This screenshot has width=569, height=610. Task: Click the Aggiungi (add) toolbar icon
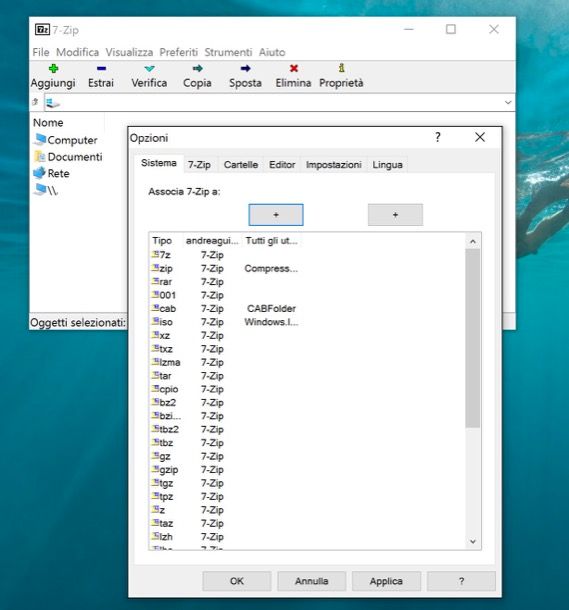click(53, 69)
